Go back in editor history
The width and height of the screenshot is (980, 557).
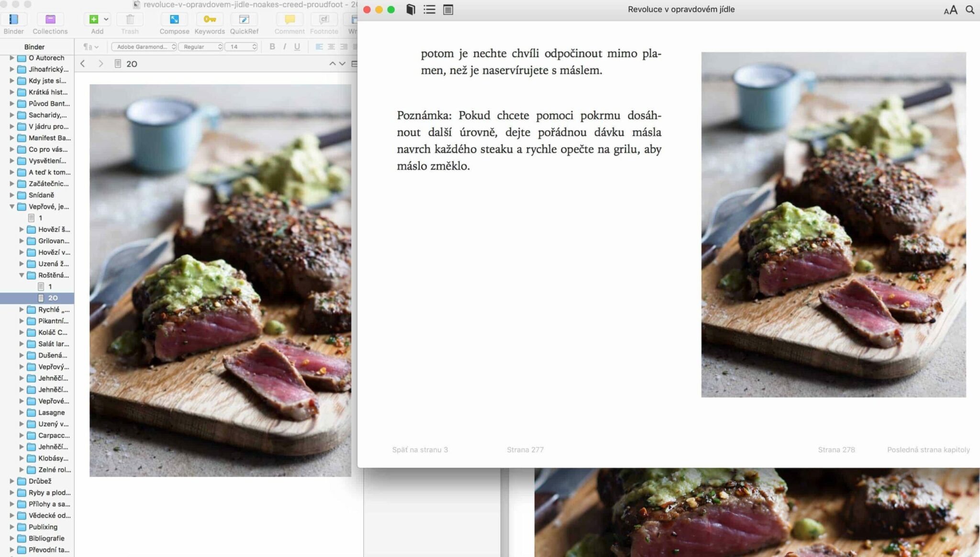coord(83,64)
